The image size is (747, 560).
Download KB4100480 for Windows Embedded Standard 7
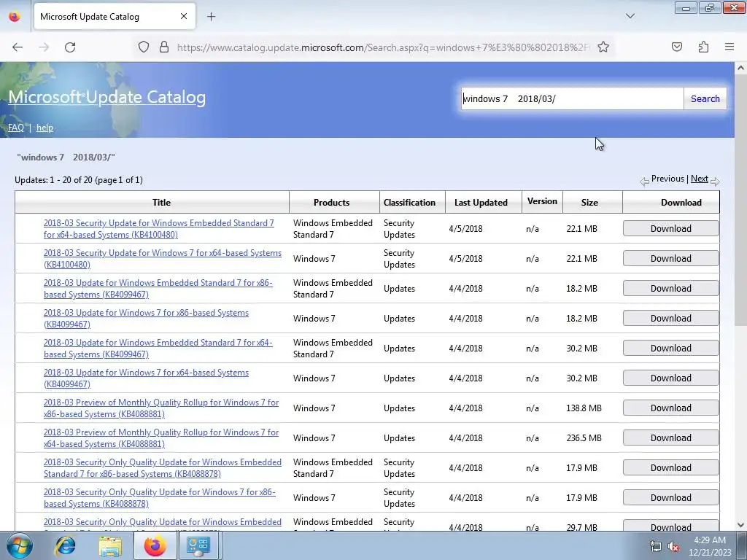coord(671,228)
